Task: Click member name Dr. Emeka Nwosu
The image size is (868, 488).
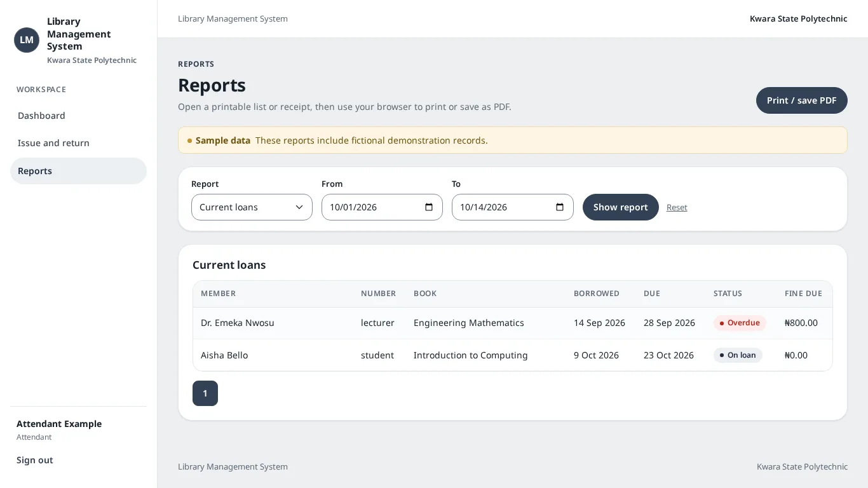Action: pyautogui.click(x=238, y=323)
